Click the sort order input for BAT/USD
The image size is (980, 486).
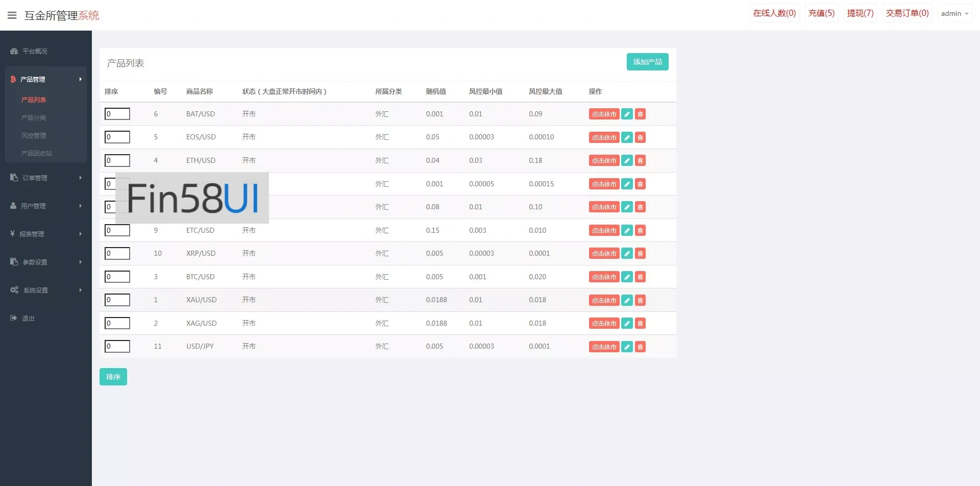click(117, 114)
